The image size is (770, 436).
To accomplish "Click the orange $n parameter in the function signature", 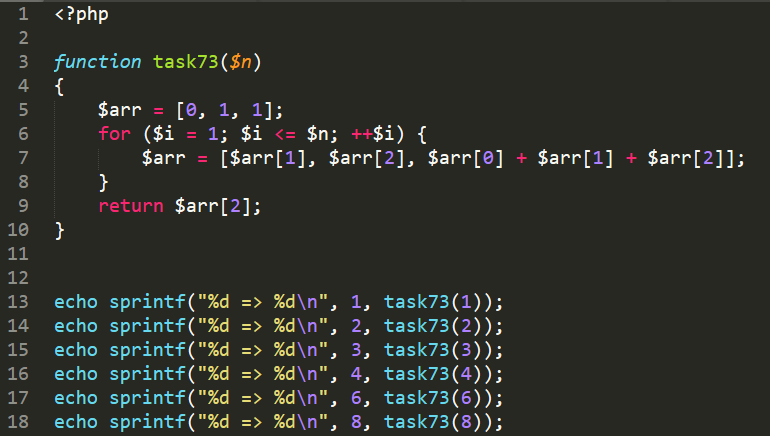I will (240, 62).
